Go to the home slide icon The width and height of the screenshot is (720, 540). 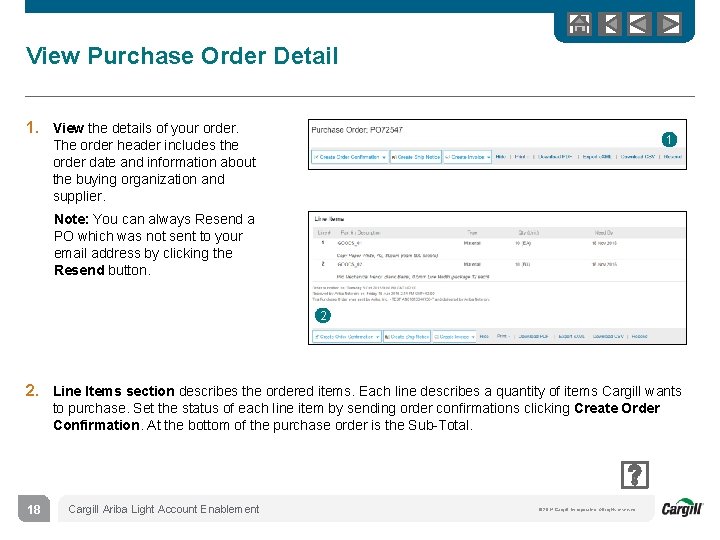pyautogui.click(x=579, y=24)
